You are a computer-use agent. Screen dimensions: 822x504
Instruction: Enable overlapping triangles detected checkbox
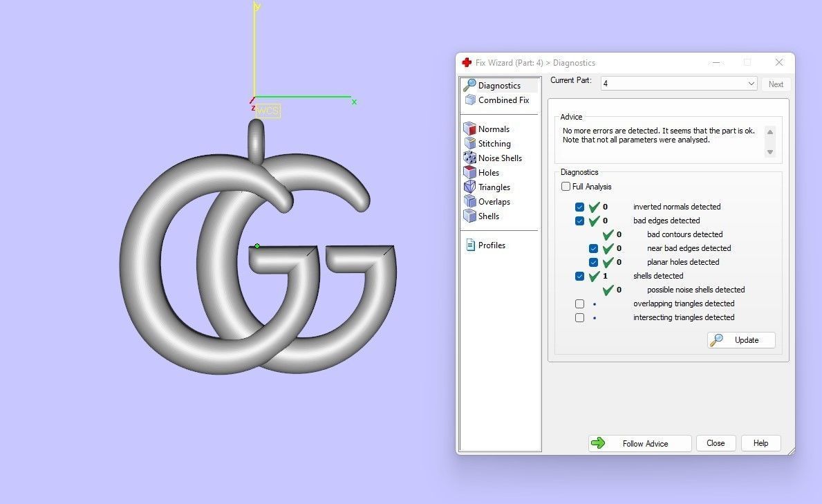click(x=579, y=304)
